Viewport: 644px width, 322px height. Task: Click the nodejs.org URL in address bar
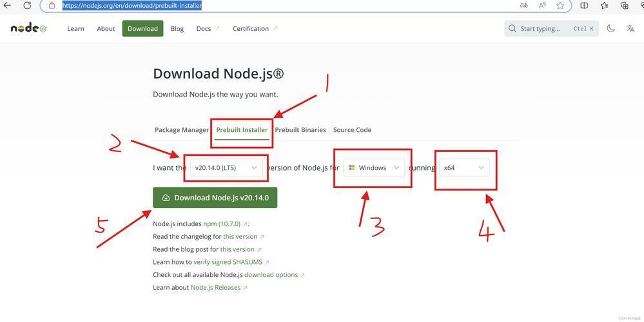132,6
